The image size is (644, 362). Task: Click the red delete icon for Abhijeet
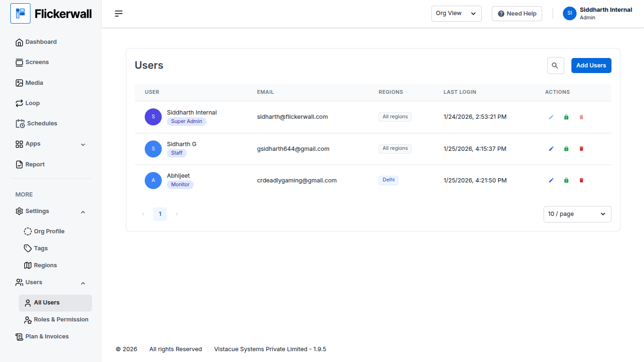581,180
